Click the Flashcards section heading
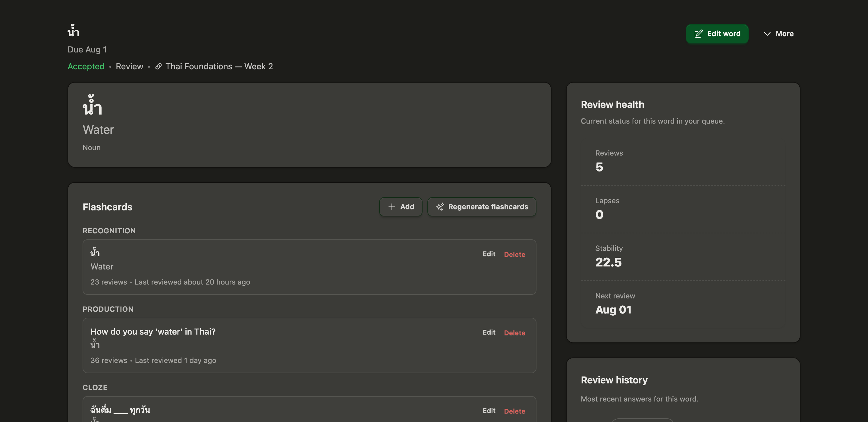 coord(108,207)
